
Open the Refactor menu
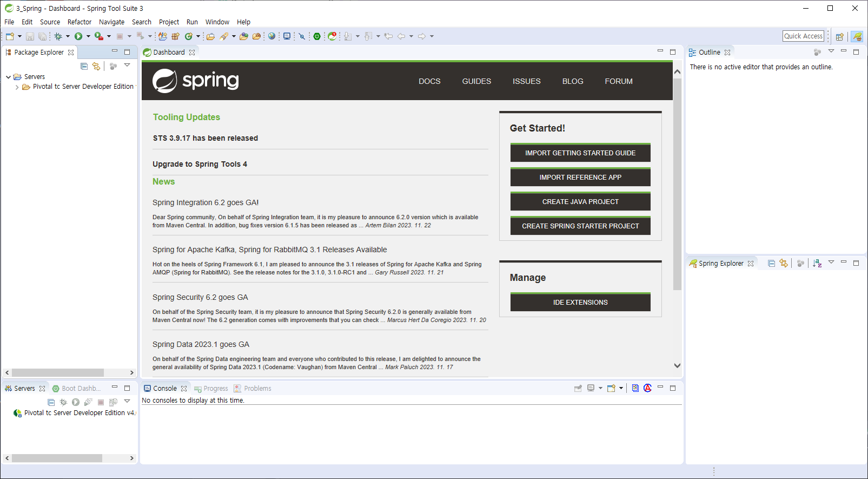[x=79, y=22]
